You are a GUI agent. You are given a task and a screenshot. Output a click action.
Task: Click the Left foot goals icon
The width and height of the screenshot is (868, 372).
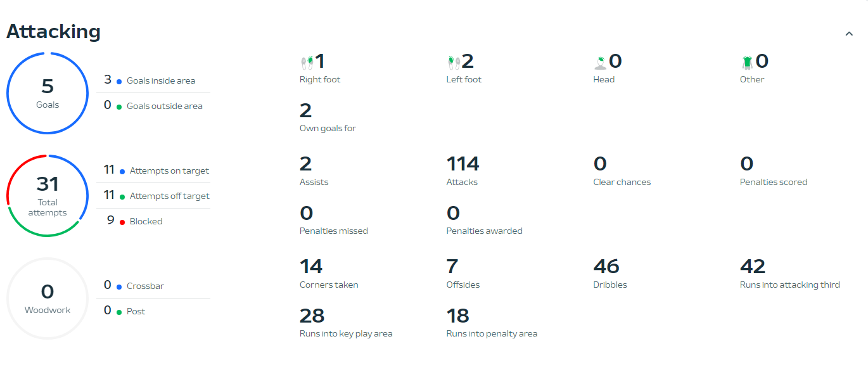tap(454, 62)
